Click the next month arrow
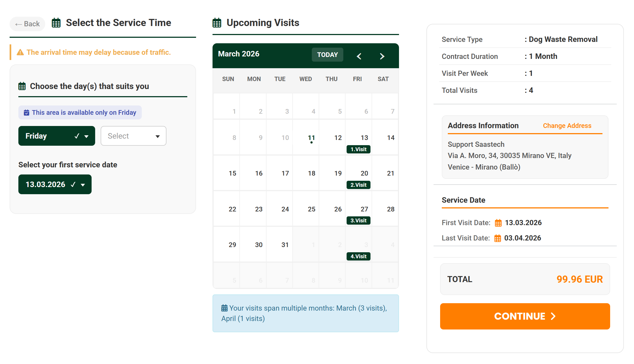The image size is (634, 364). click(x=382, y=56)
